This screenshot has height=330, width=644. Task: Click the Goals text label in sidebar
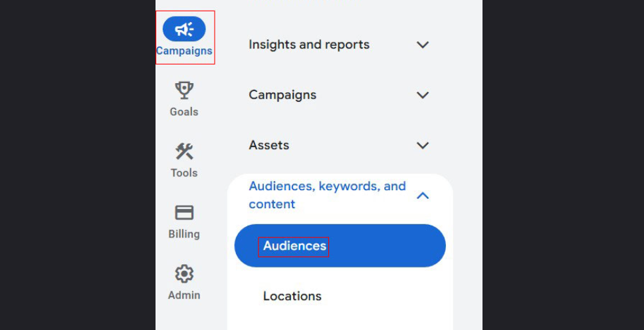184,112
